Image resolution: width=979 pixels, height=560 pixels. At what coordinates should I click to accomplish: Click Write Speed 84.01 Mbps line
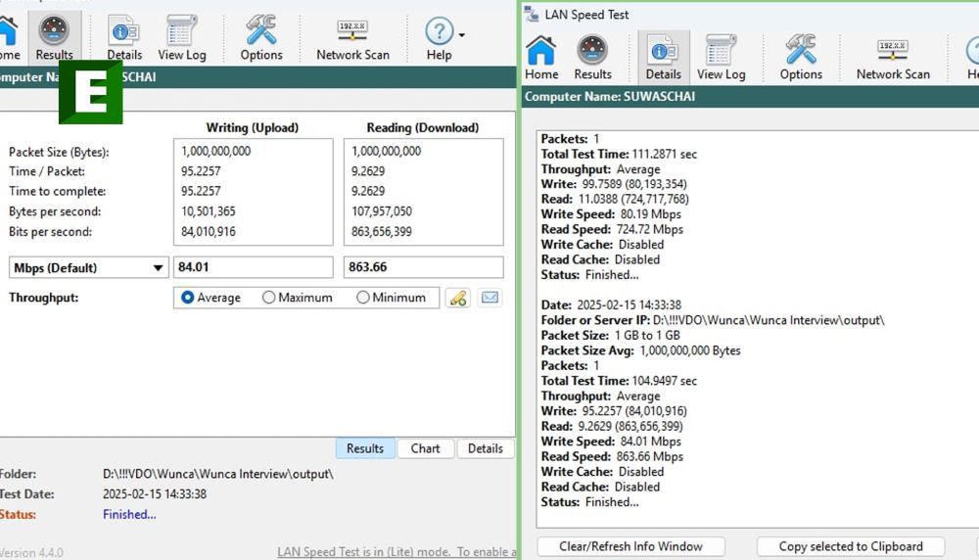coord(611,442)
